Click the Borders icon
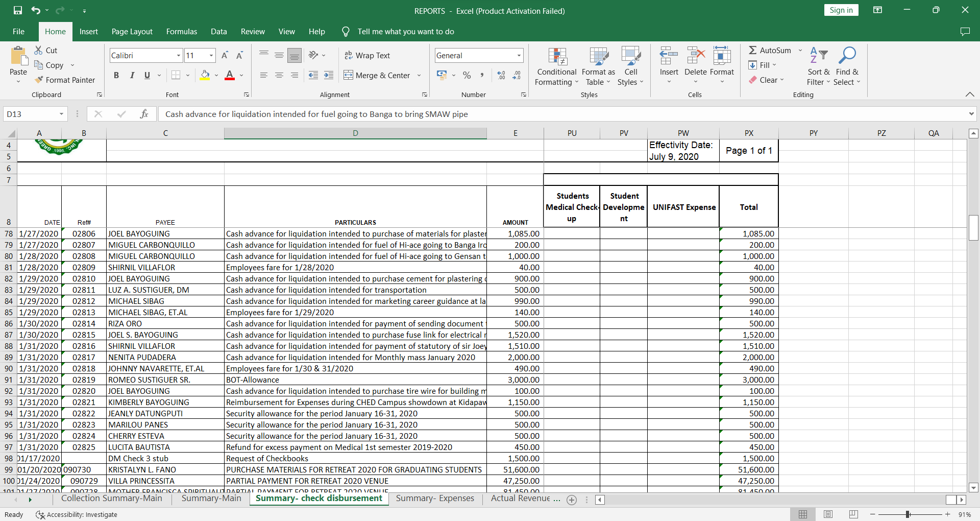Screen dimensions: 980x521 [176, 75]
